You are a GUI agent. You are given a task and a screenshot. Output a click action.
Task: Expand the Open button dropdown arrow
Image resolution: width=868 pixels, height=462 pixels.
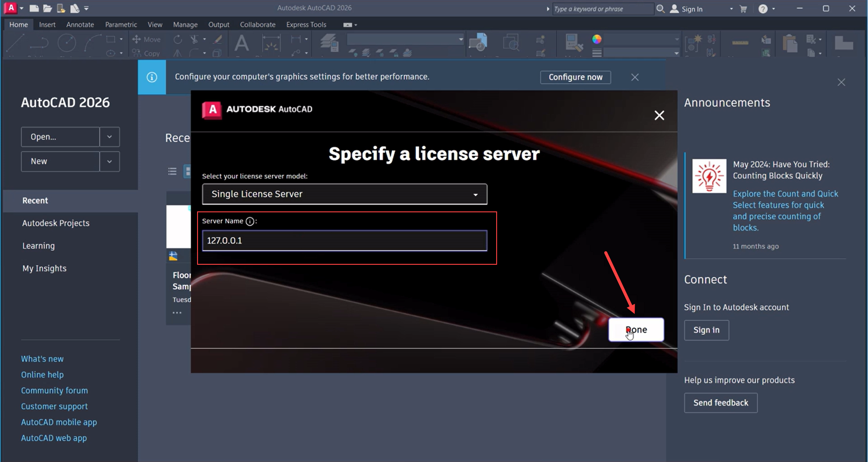pyautogui.click(x=110, y=137)
